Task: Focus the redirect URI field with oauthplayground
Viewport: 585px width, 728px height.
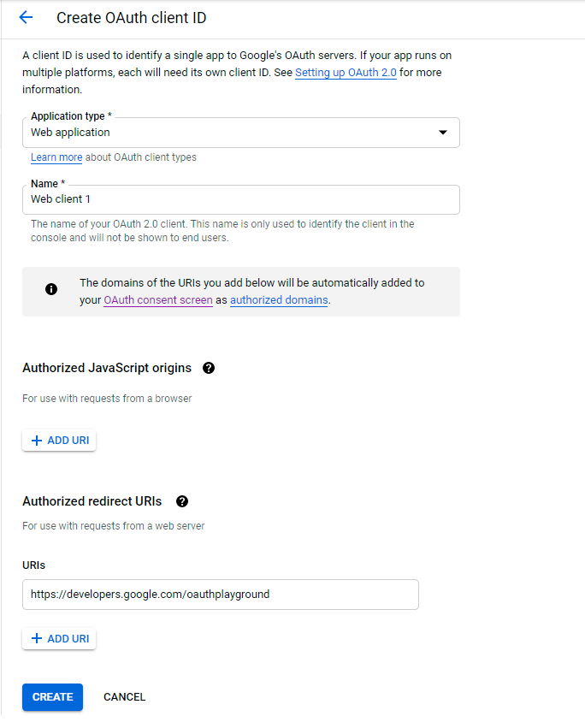Action: (x=220, y=595)
